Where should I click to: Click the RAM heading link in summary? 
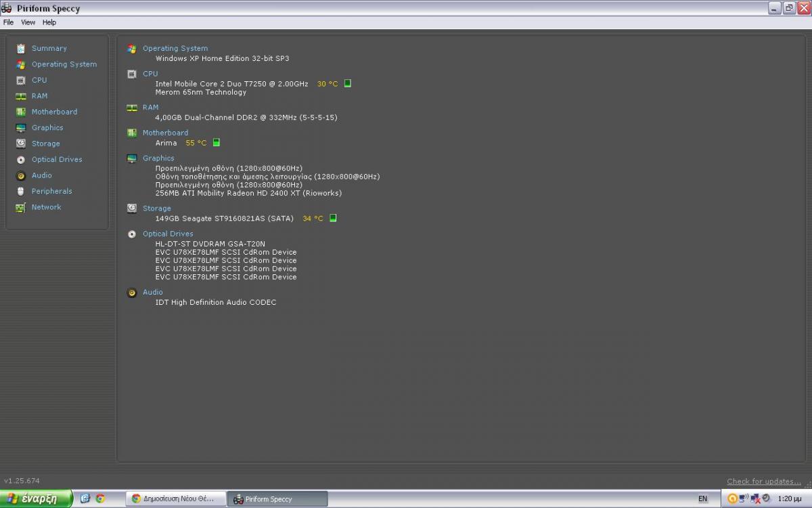pyautogui.click(x=150, y=108)
